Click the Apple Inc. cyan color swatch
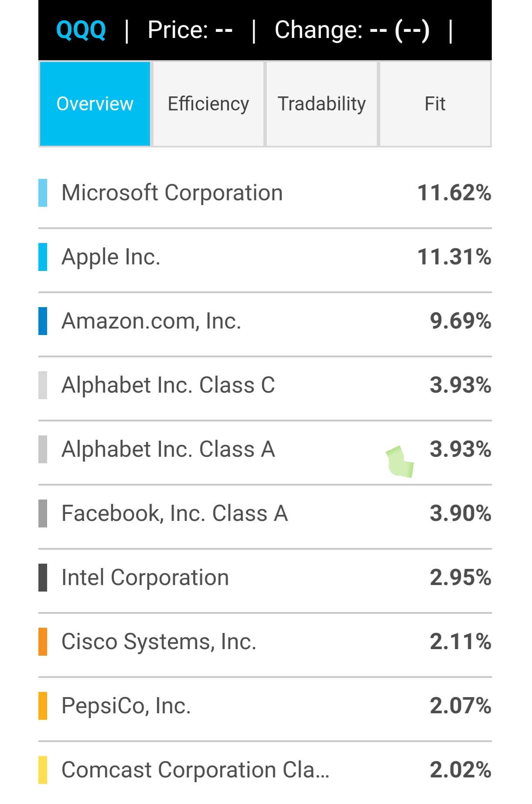 pyautogui.click(x=43, y=257)
